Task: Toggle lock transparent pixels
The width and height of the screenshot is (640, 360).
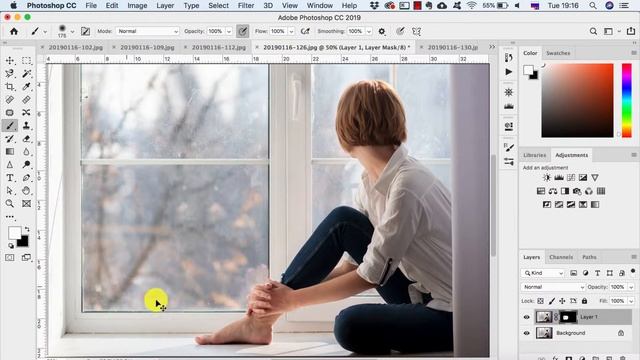Action: point(540,301)
